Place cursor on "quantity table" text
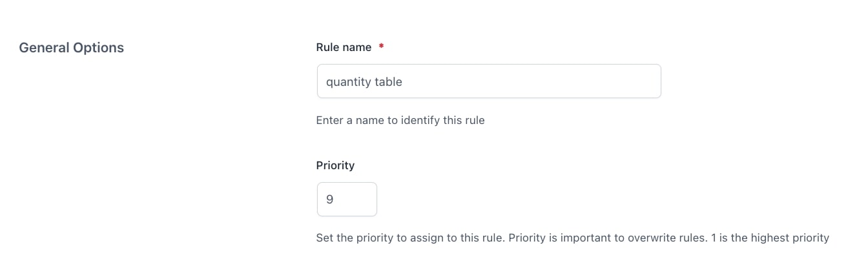 point(364,82)
